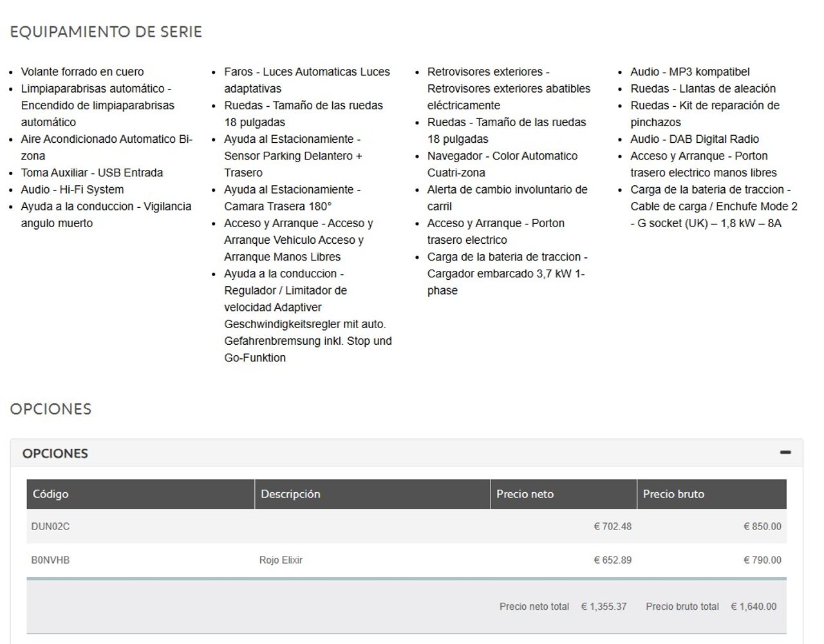
Task: Select the Código column header
Action: click(x=140, y=494)
